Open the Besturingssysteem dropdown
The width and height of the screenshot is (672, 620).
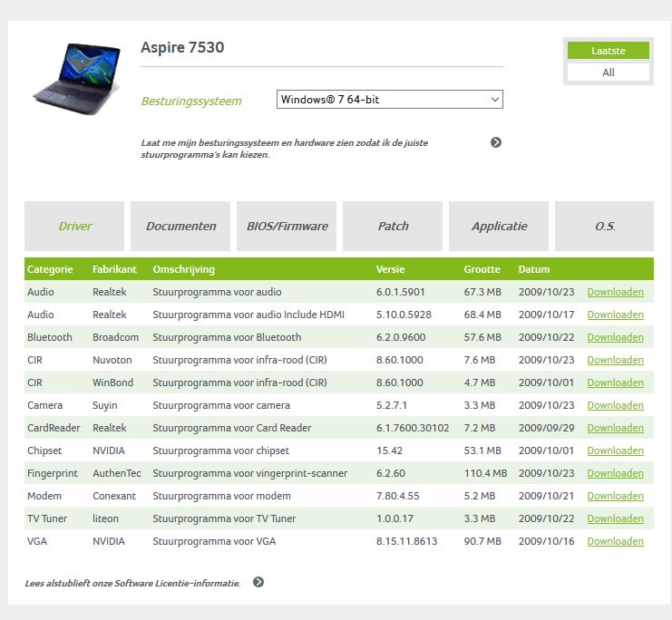tap(389, 100)
